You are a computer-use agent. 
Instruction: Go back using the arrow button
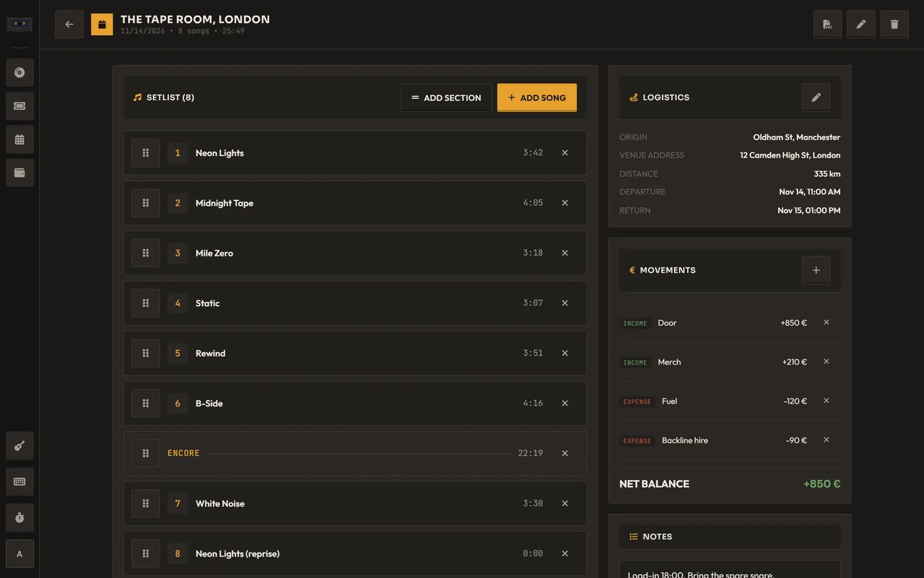click(69, 24)
